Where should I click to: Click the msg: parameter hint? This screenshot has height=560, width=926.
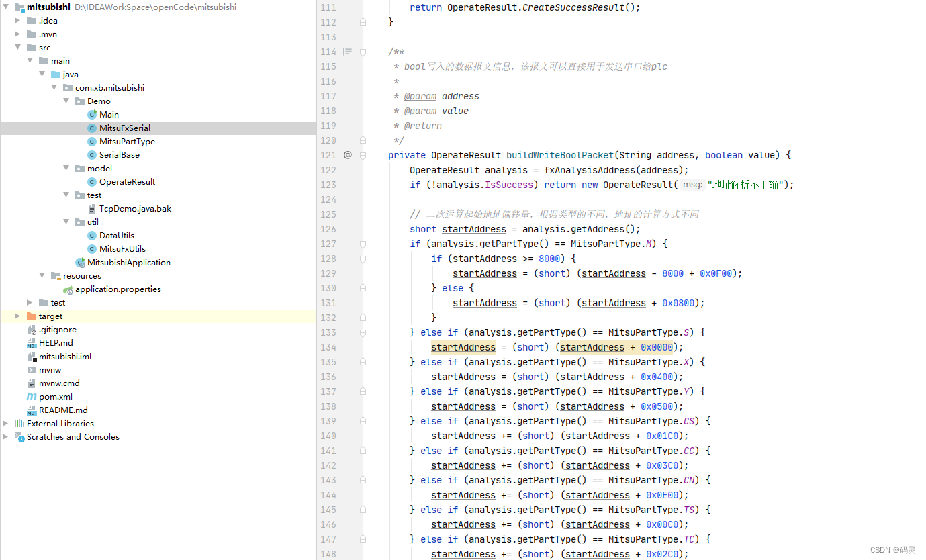pyautogui.click(x=692, y=185)
